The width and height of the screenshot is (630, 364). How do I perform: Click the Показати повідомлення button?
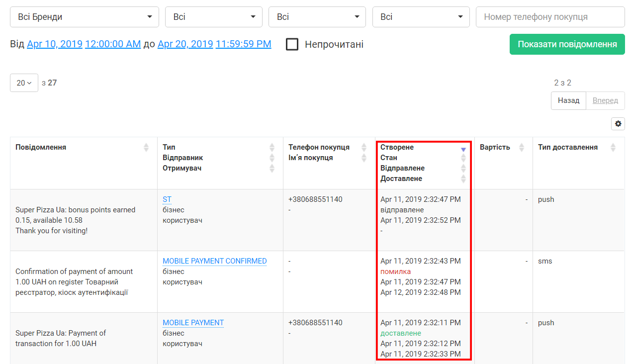[x=567, y=44]
